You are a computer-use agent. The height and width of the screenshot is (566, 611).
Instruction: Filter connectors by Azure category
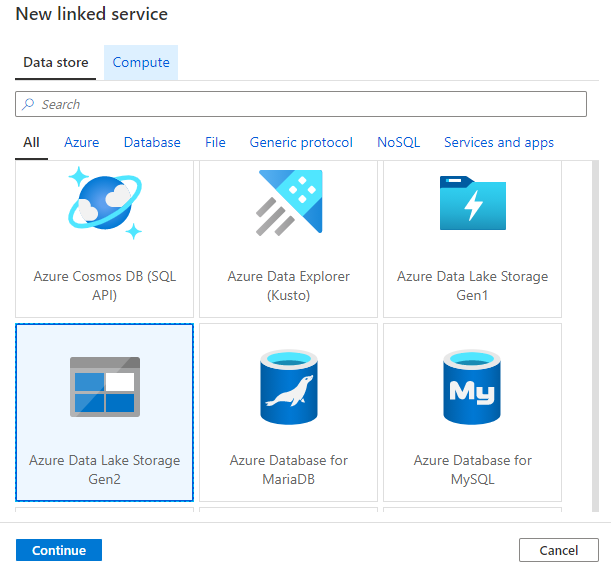coord(82,143)
